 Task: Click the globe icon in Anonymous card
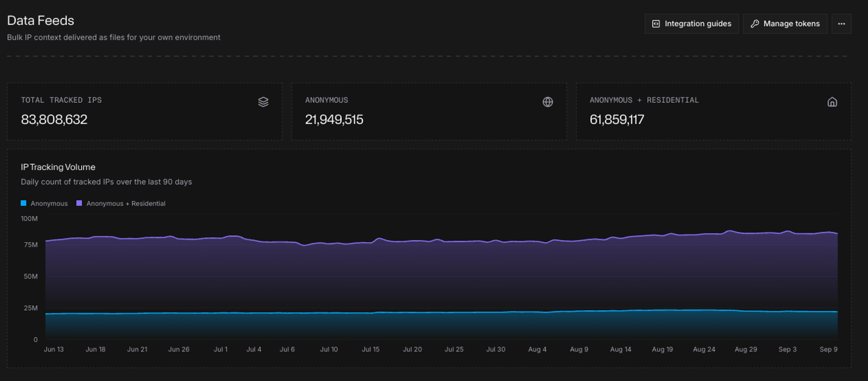(x=547, y=102)
